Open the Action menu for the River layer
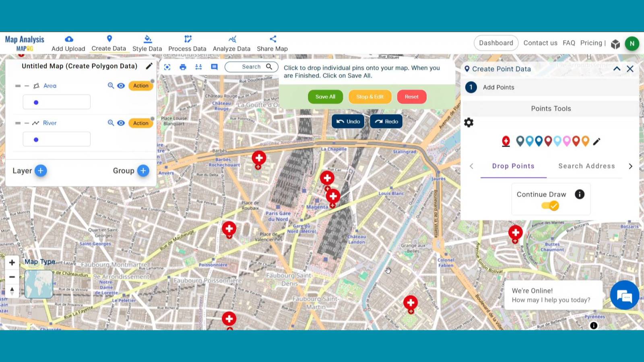Viewport: 644px width, 362px height. point(141,123)
